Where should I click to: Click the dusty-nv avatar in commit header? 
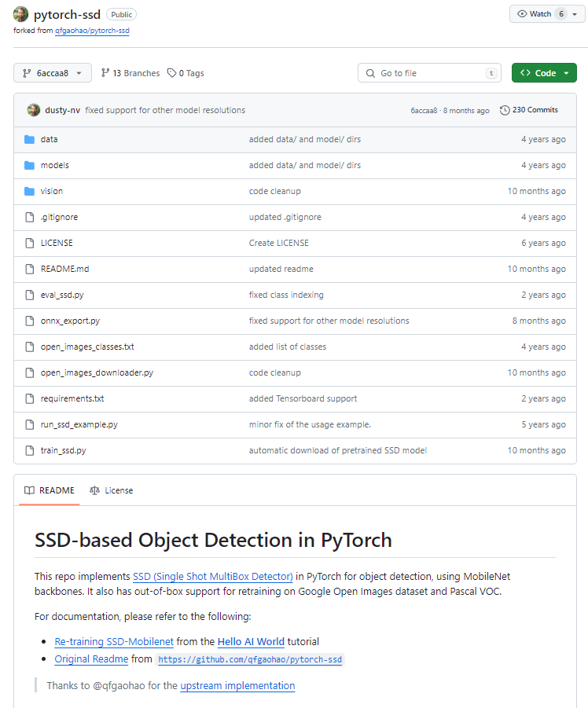coord(33,110)
